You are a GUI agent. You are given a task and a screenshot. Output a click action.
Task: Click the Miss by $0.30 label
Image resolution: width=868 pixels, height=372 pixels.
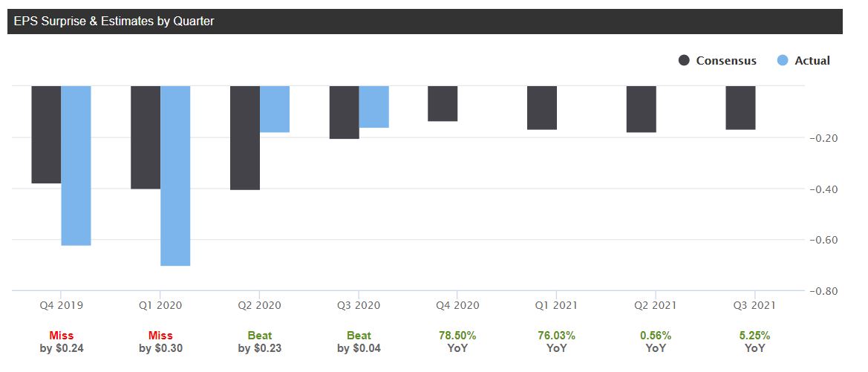click(x=160, y=342)
